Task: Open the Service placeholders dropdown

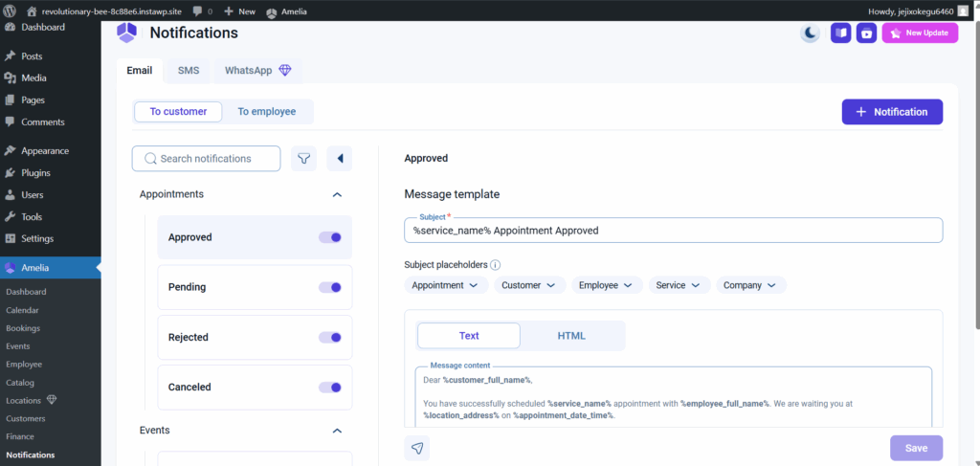Action: click(679, 285)
